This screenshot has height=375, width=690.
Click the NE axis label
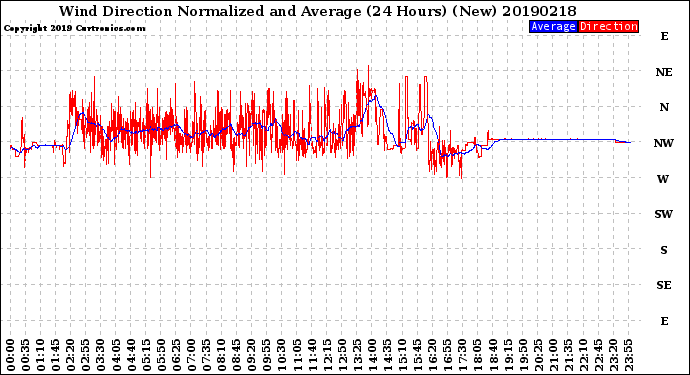(x=664, y=72)
